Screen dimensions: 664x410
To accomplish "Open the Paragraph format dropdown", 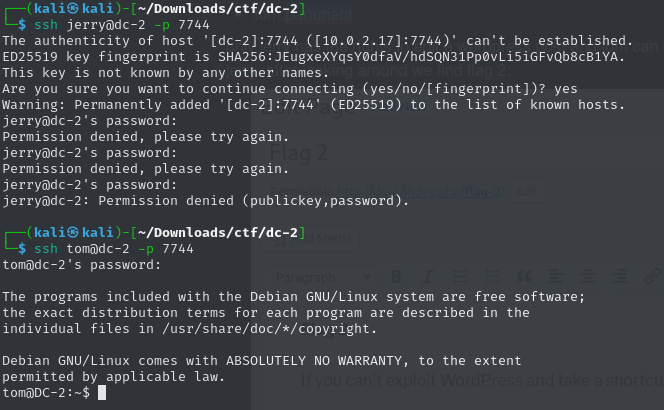I will tap(323, 278).
